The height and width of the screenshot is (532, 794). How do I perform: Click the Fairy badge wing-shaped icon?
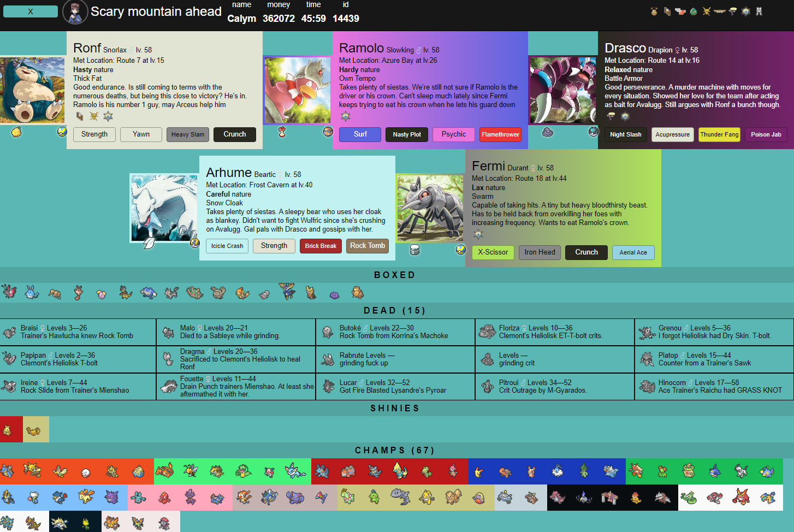click(720, 11)
